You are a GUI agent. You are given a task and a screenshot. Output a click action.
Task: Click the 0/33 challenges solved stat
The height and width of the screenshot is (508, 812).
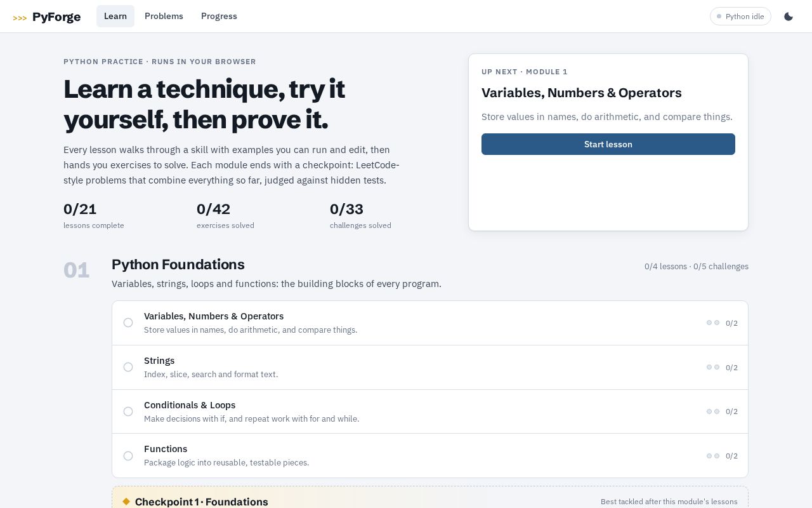coord(360,216)
